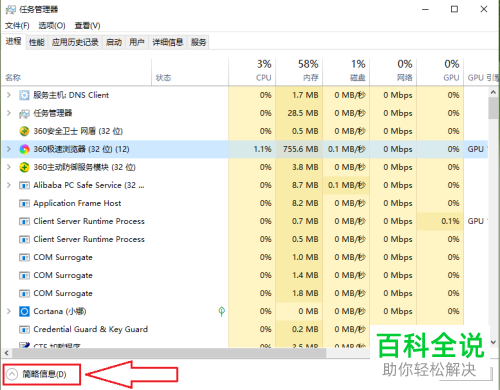500x390 pixels.
Task: Select the 360安全卫士 网盾 (32 位) name
Action: point(78,131)
